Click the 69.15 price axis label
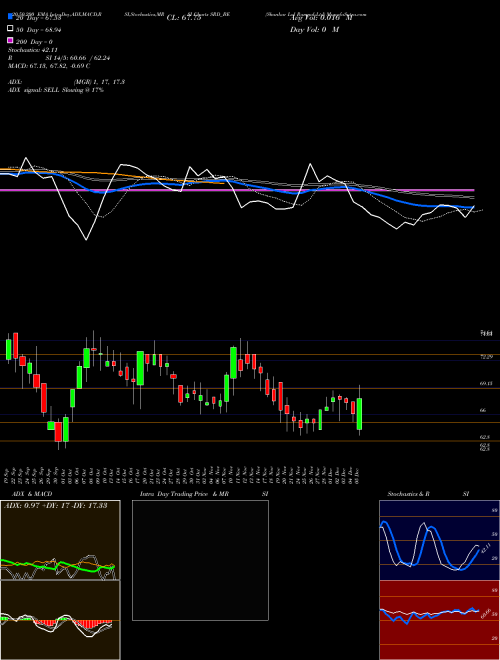 [487, 383]
